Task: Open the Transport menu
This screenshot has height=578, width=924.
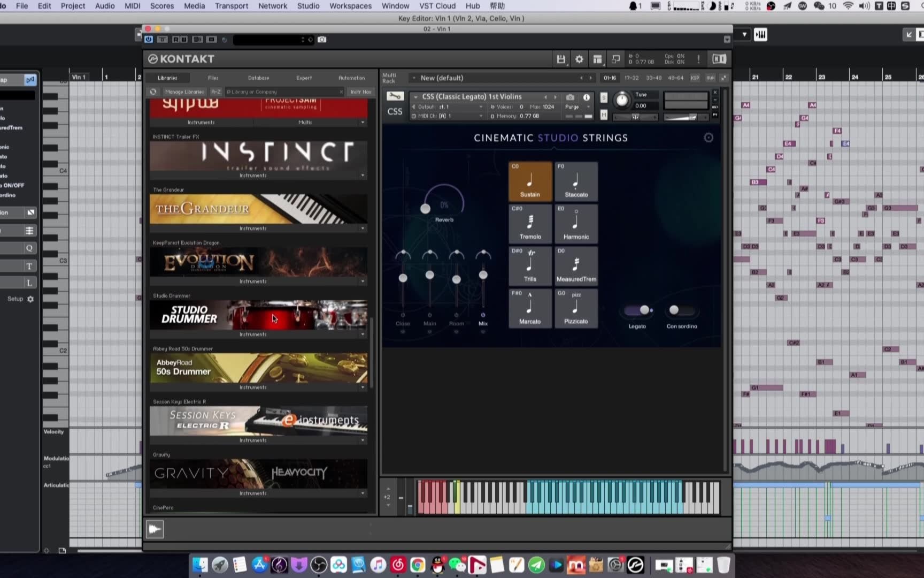Action: (x=232, y=6)
